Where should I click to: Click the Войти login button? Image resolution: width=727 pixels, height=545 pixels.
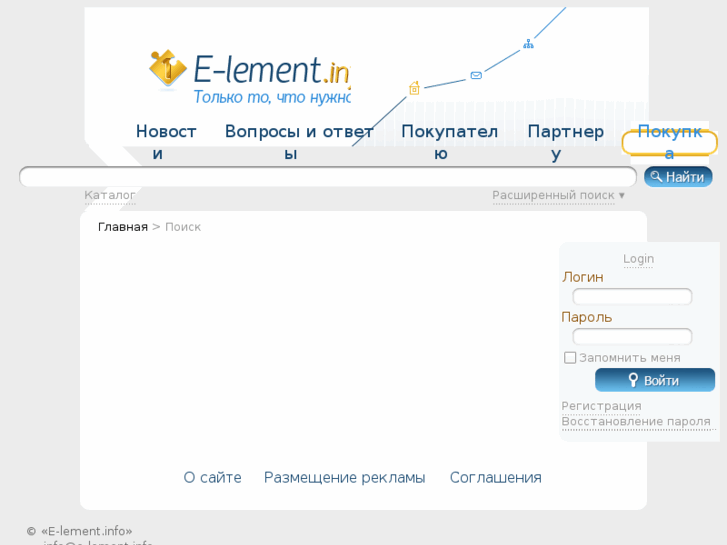coord(655,380)
